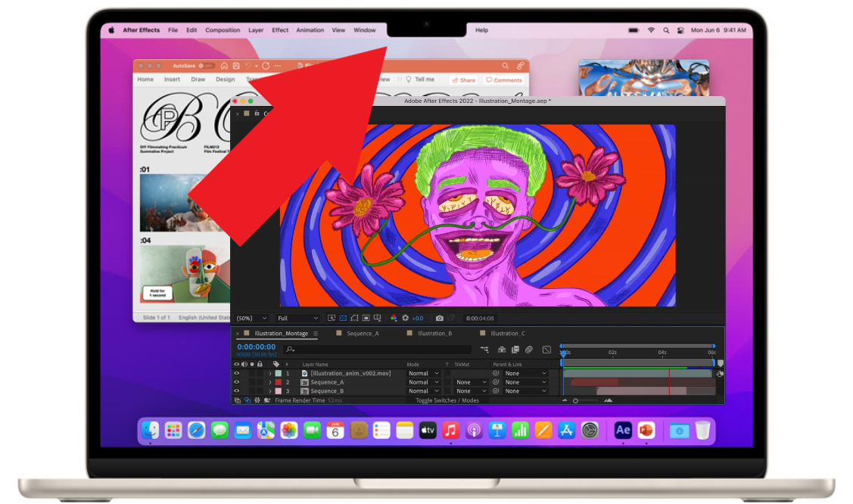Image resolution: width=853 pixels, height=504 pixels.
Task: Switch to the Illustration_B timeline tab
Action: click(x=434, y=333)
